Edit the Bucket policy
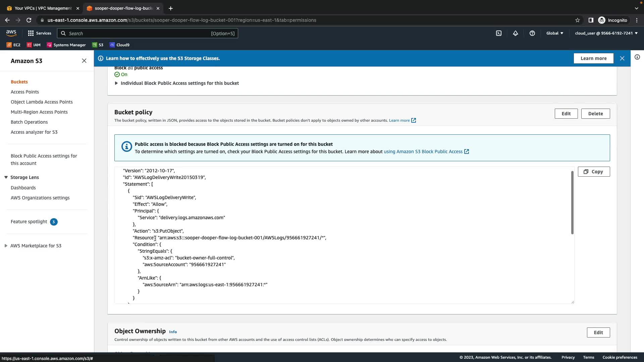Screen dimensions: 644x362 click(x=566, y=114)
